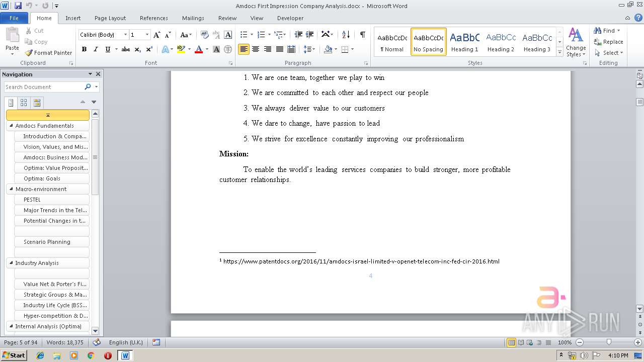The width and height of the screenshot is (644, 362).
Task: Switch to the Developer tab
Action: [290, 18]
